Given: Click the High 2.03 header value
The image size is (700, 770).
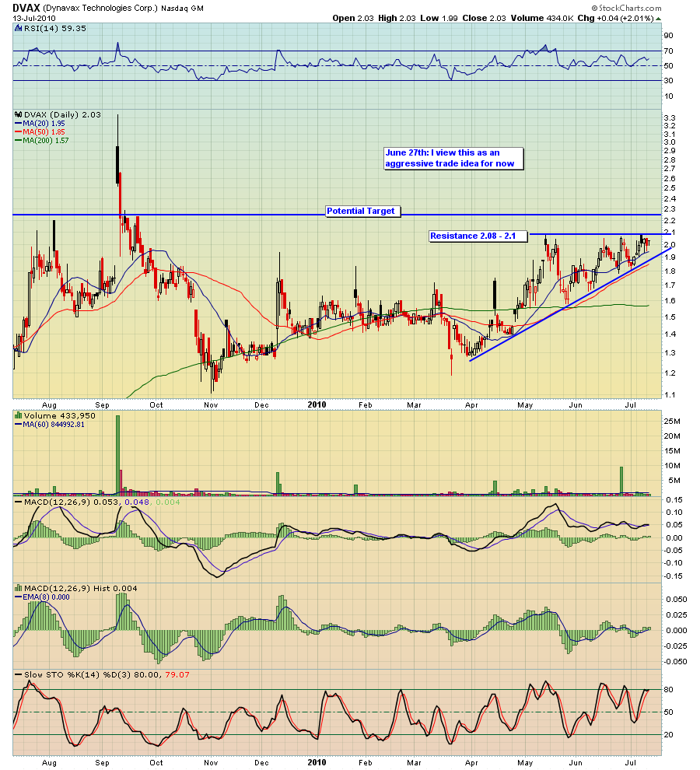Looking at the screenshot, I should 397,18.
